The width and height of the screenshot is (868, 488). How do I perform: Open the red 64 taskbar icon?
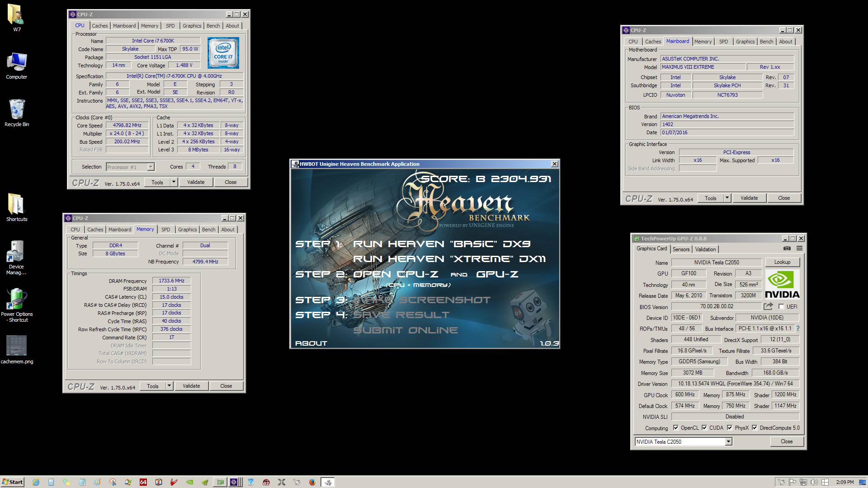143,482
